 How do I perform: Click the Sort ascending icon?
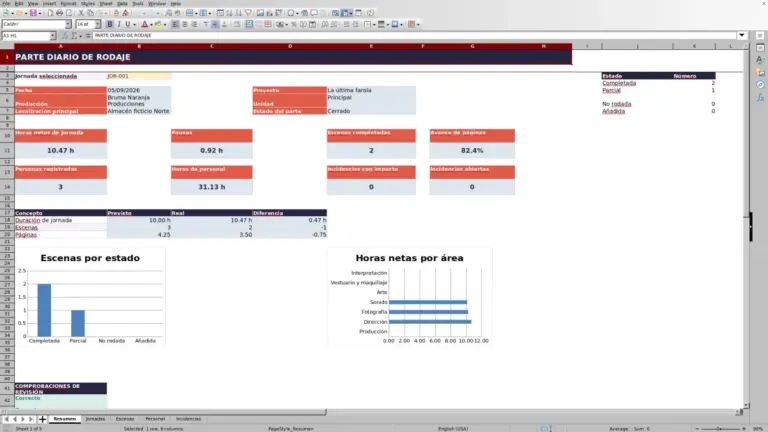pos(229,13)
